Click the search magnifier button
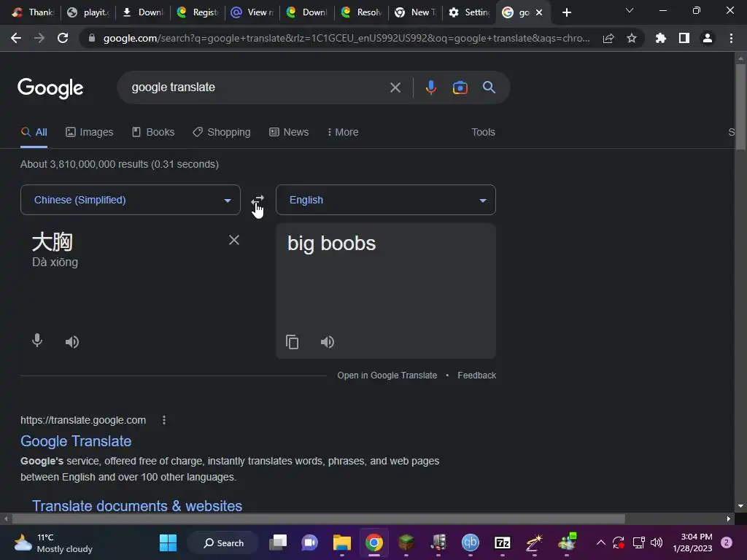The image size is (747, 560). [489, 87]
